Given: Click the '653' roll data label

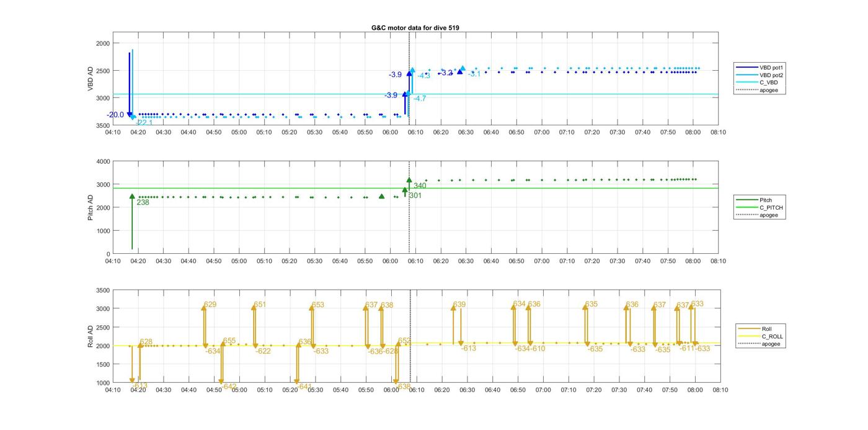Looking at the screenshot, I should (x=318, y=305).
